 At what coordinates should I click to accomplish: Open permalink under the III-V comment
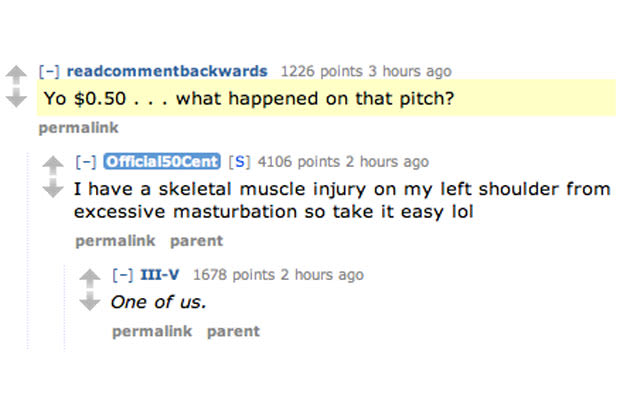click(152, 331)
